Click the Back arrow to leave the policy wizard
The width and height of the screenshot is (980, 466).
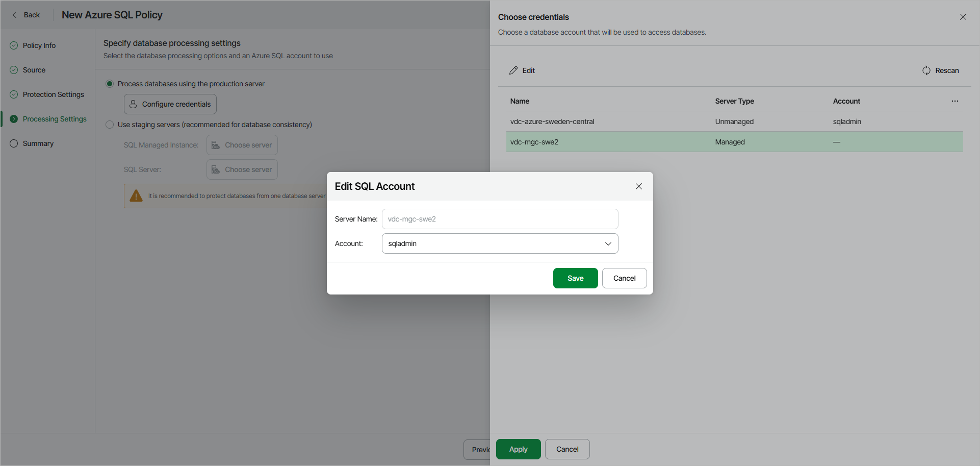point(14,15)
